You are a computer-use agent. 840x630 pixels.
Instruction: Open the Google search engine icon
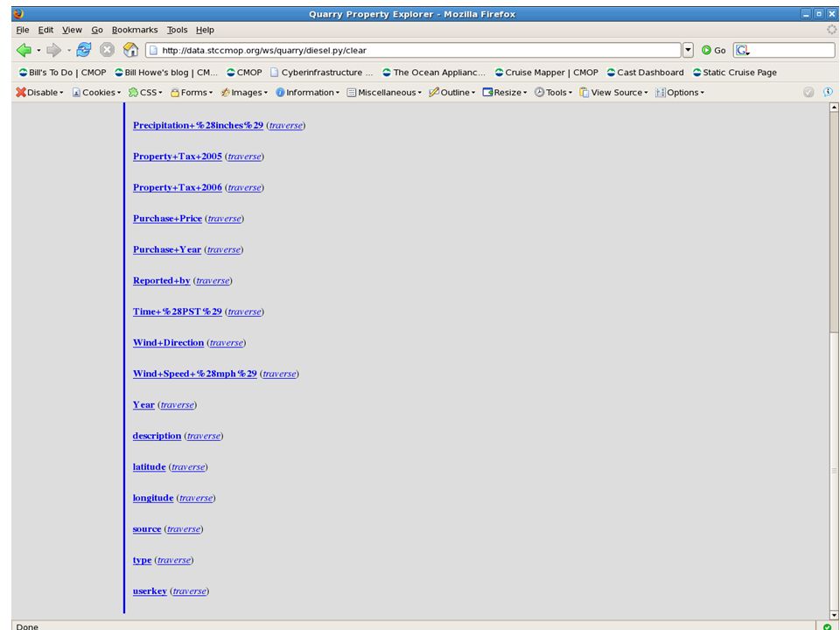click(x=743, y=51)
